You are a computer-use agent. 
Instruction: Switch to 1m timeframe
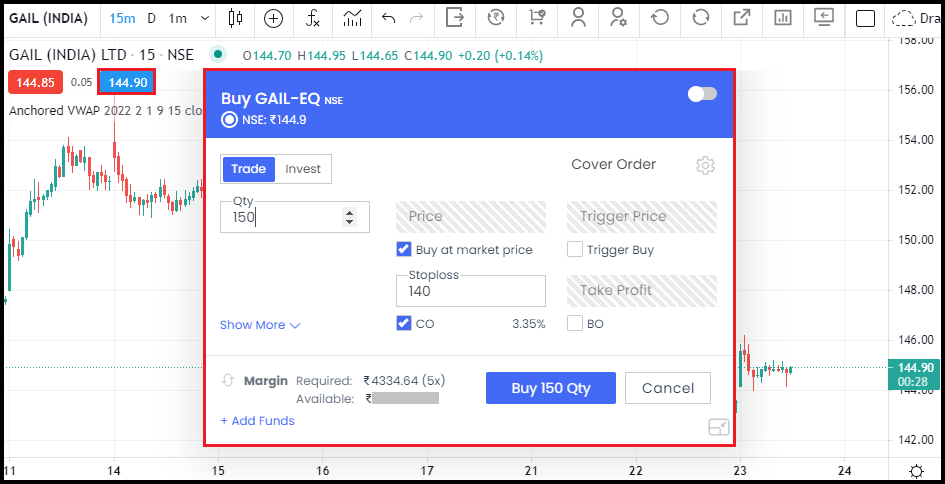tap(178, 18)
